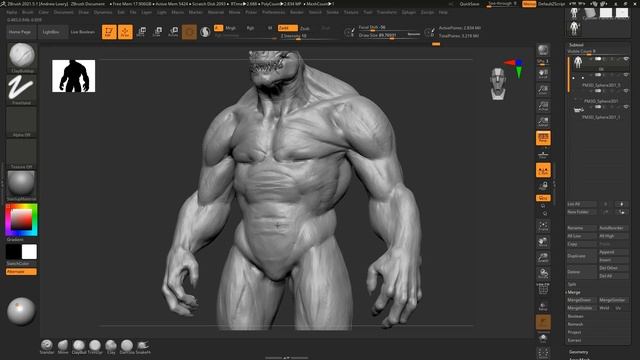Viewport: 640px width, 360px height.
Task: Select the Move brush at the bottom
Action: click(63, 346)
